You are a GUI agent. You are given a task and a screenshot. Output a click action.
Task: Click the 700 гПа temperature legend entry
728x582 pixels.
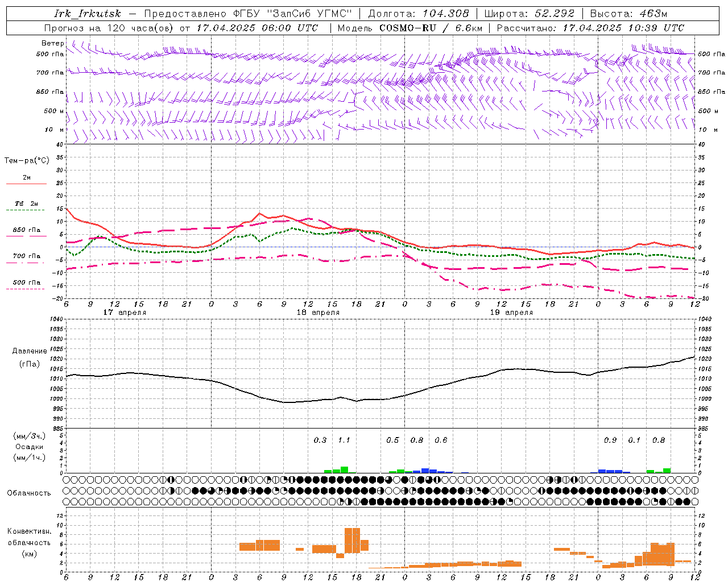click(27, 256)
